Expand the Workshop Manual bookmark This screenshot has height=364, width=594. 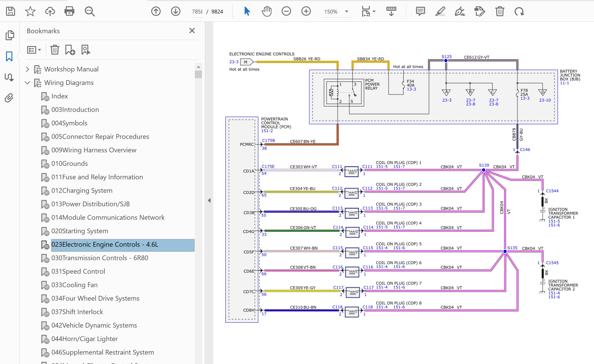pyautogui.click(x=27, y=69)
